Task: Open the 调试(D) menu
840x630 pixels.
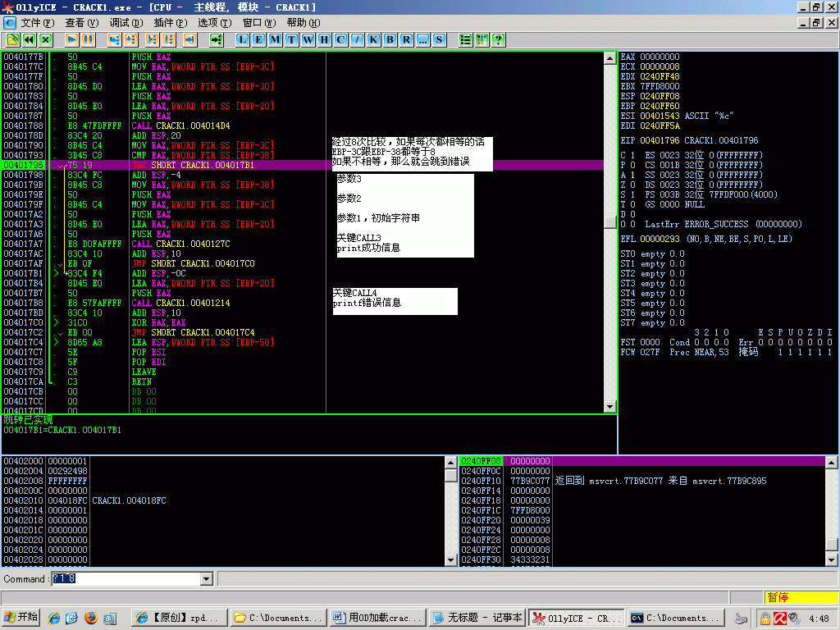Action: tap(126, 22)
